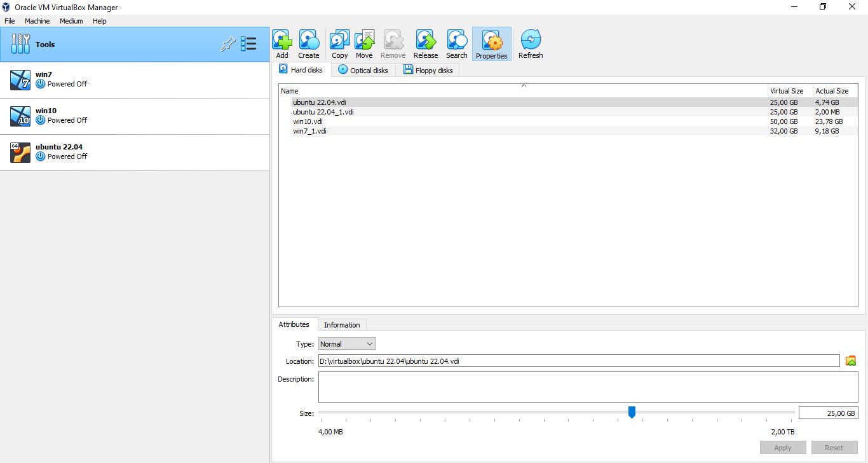The height and width of the screenshot is (463, 868).
Task: Click the pin icon in Tools row
Action: pyautogui.click(x=227, y=44)
